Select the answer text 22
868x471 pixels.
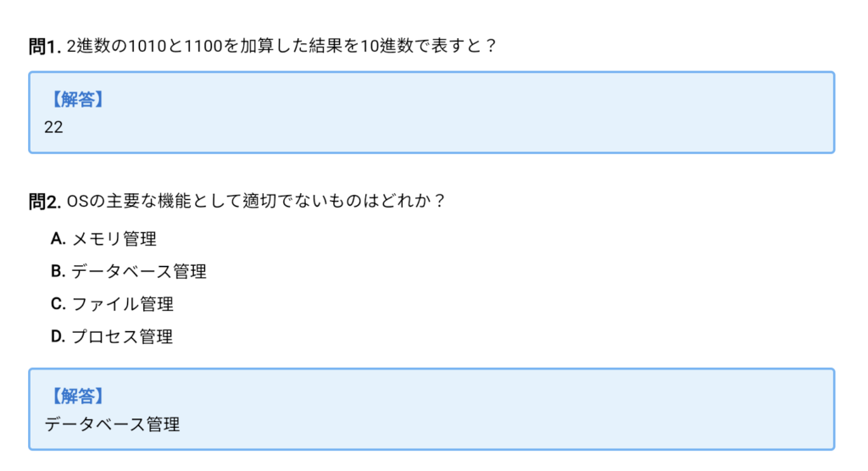coord(53,127)
